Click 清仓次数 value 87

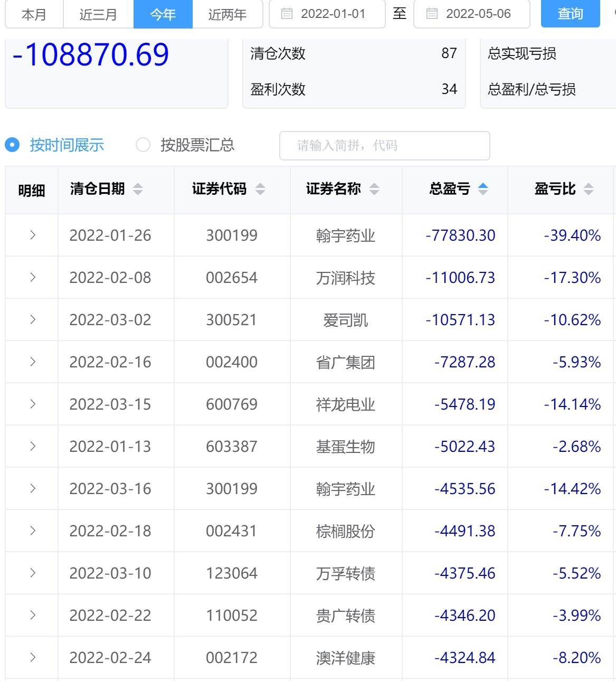[x=449, y=53]
